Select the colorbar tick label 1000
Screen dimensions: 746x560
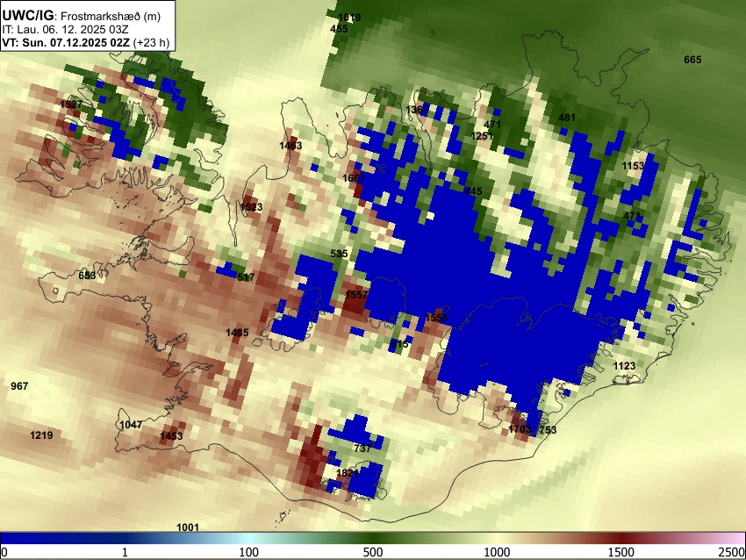[497, 552]
